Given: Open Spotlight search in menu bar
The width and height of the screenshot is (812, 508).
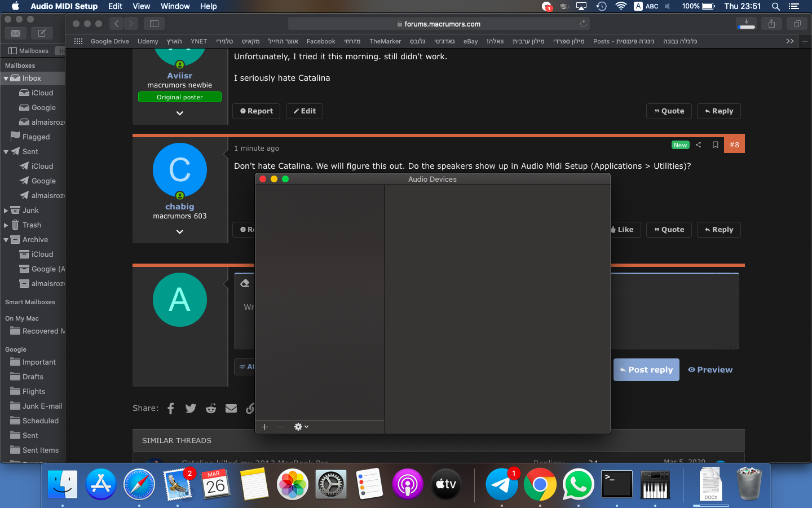Looking at the screenshot, I should click(776, 6).
